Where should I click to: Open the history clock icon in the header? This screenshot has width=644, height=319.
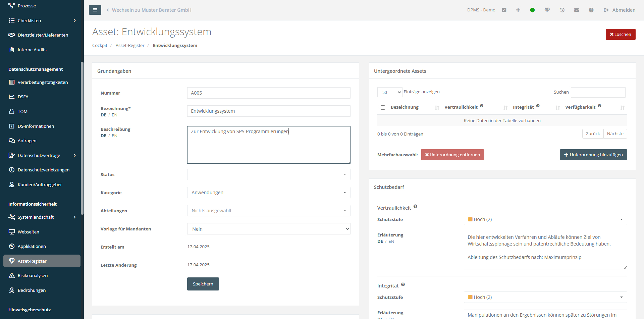point(562,10)
